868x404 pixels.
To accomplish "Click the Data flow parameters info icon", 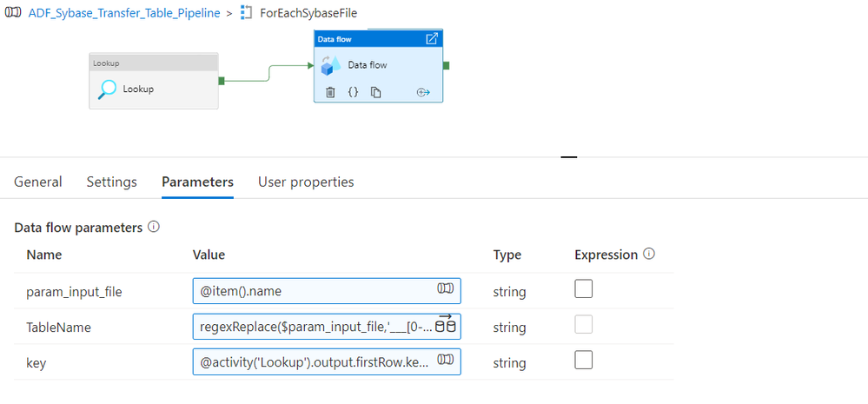I will (154, 227).
